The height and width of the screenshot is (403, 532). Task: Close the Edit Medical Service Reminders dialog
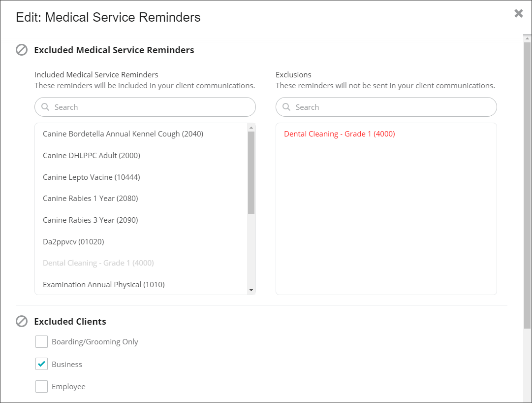(x=518, y=13)
